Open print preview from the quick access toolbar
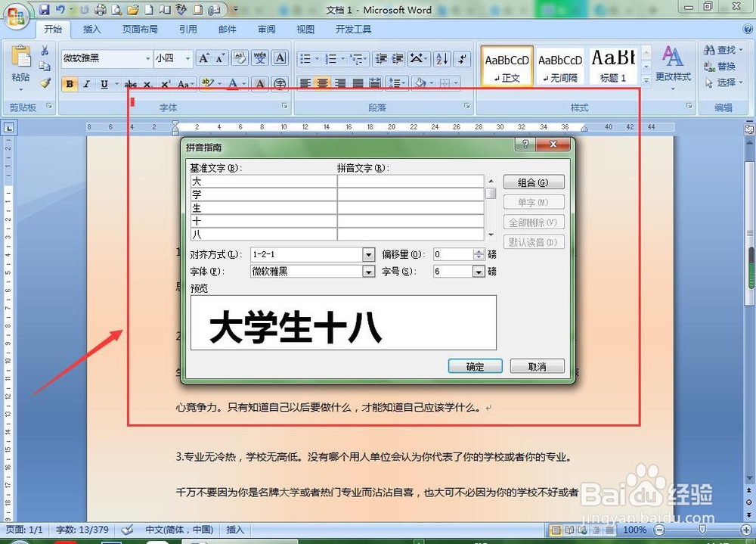 point(116,9)
